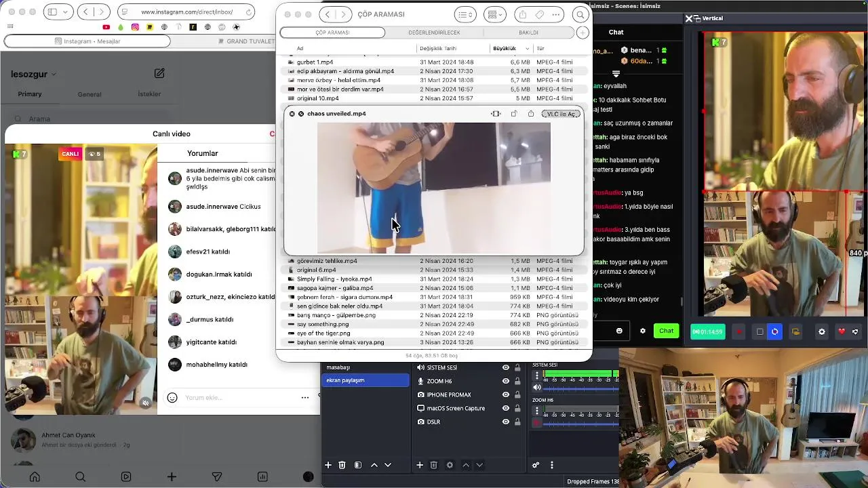The height and width of the screenshot is (488, 868).
Task: Switch to ÇÖP ARAMASI Finder tab
Action: [x=332, y=33]
